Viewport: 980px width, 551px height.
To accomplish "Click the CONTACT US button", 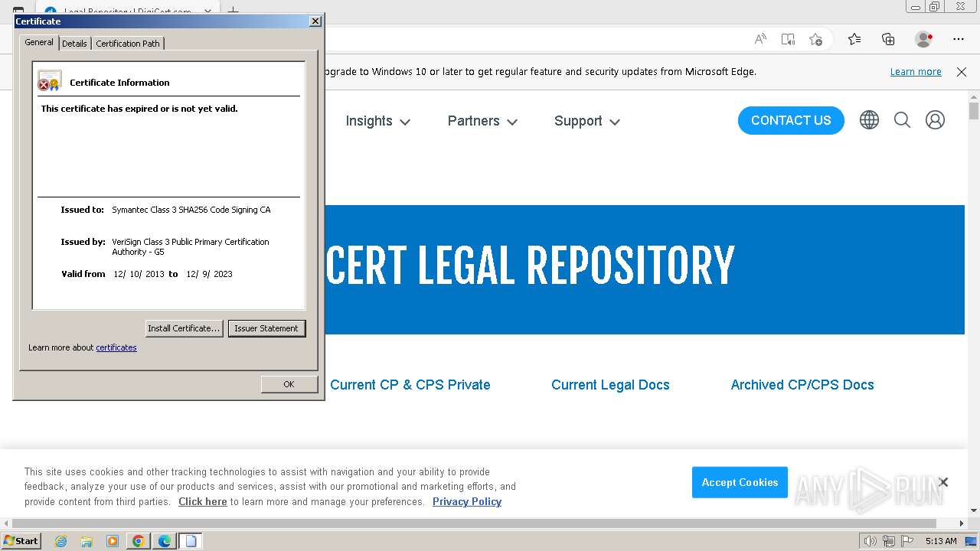I will coord(791,120).
